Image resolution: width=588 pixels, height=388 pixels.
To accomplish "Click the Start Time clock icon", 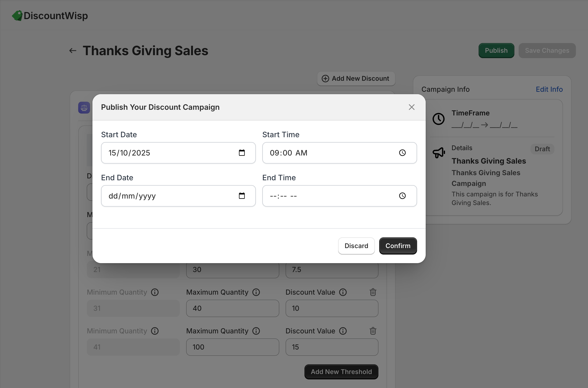I will click(402, 153).
